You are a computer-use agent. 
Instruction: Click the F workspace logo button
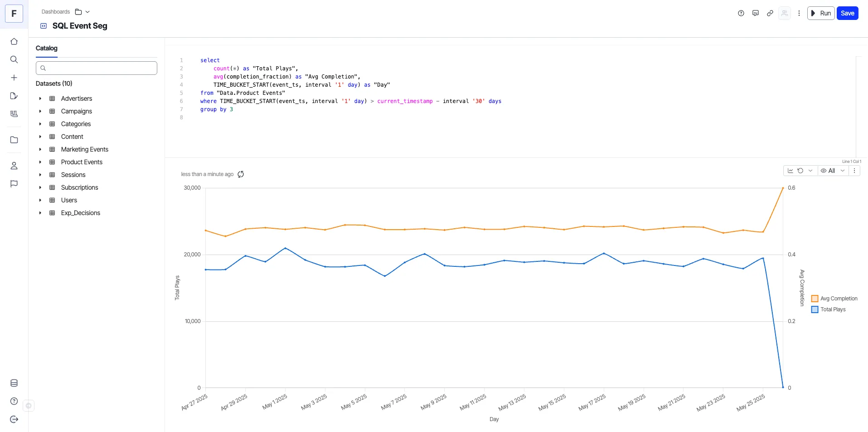click(14, 14)
